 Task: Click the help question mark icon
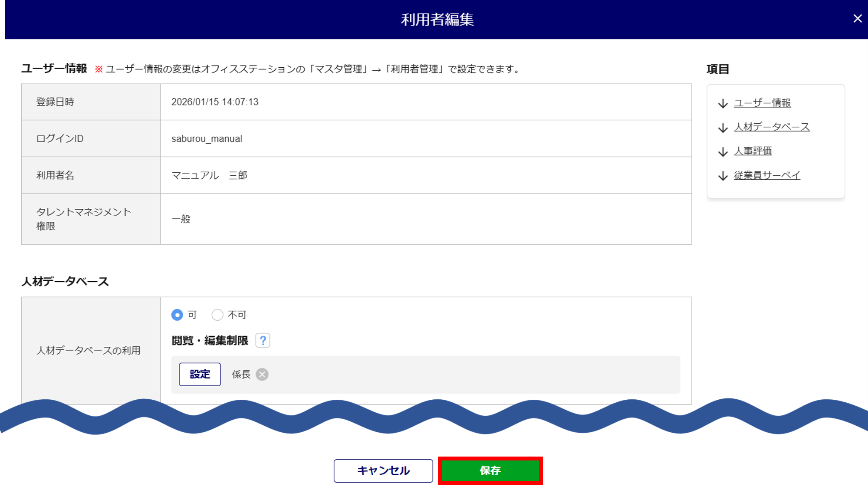(x=263, y=340)
